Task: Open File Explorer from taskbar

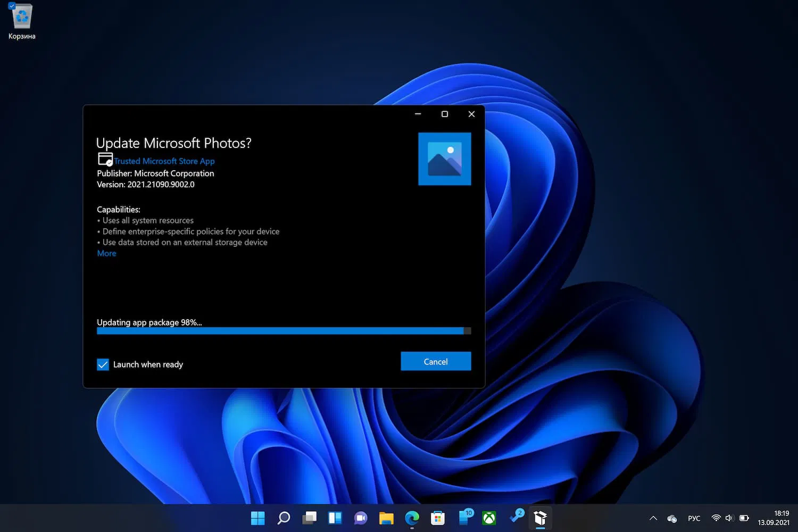Action: pyautogui.click(x=386, y=518)
